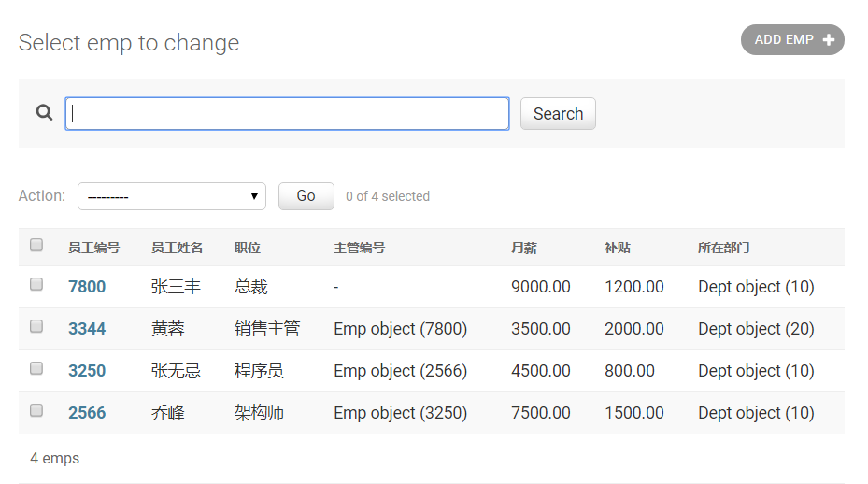Select the checkbox for employee 3344

click(x=36, y=327)
